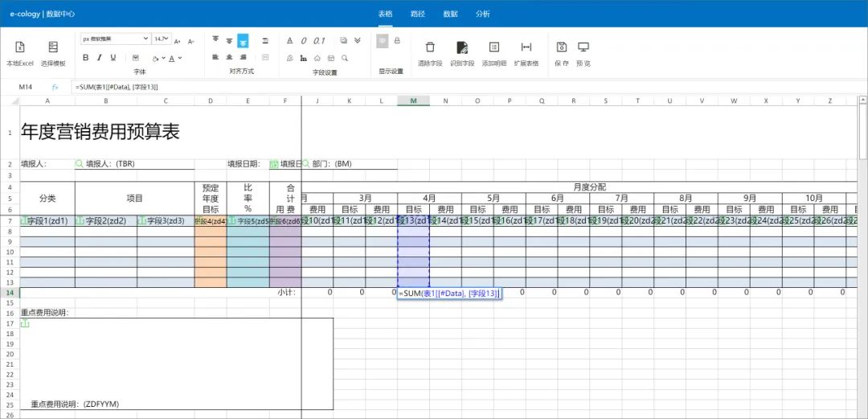
Task: Decrease font size with A- icon
Action: click(191, 41)
